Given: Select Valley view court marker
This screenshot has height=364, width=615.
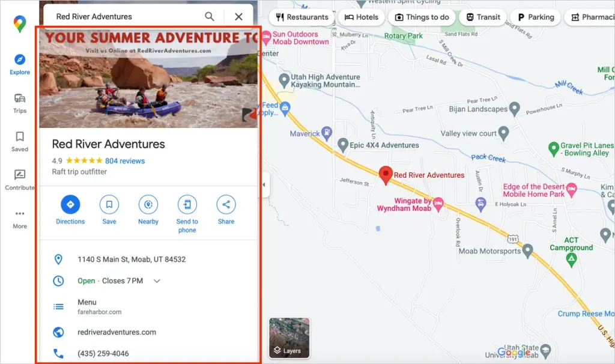Looking at the screenshot, I should [503, 133].
